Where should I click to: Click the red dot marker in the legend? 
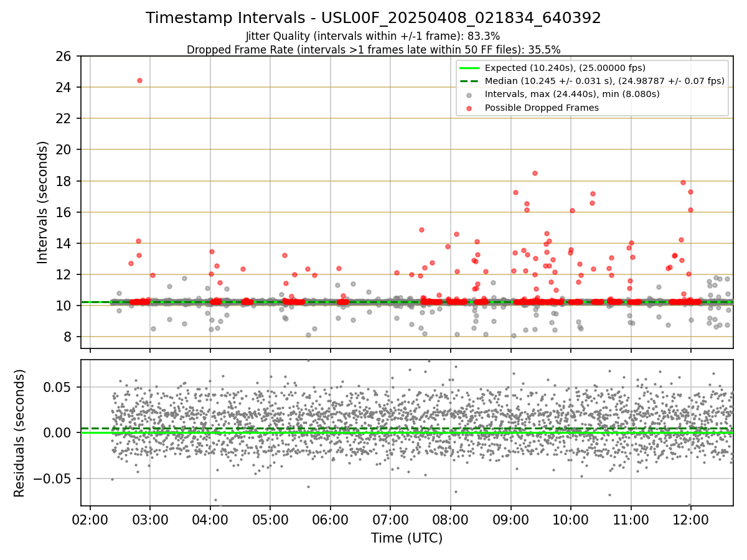coord(469,108)
